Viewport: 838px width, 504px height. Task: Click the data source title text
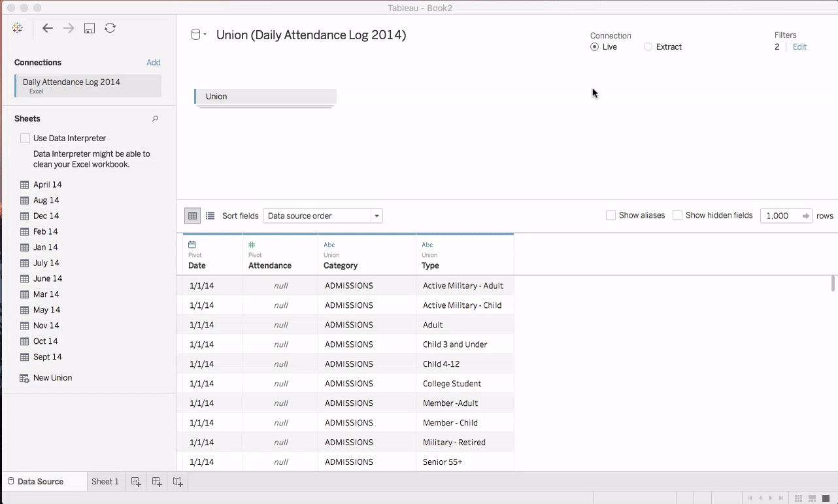coord(311,35)
